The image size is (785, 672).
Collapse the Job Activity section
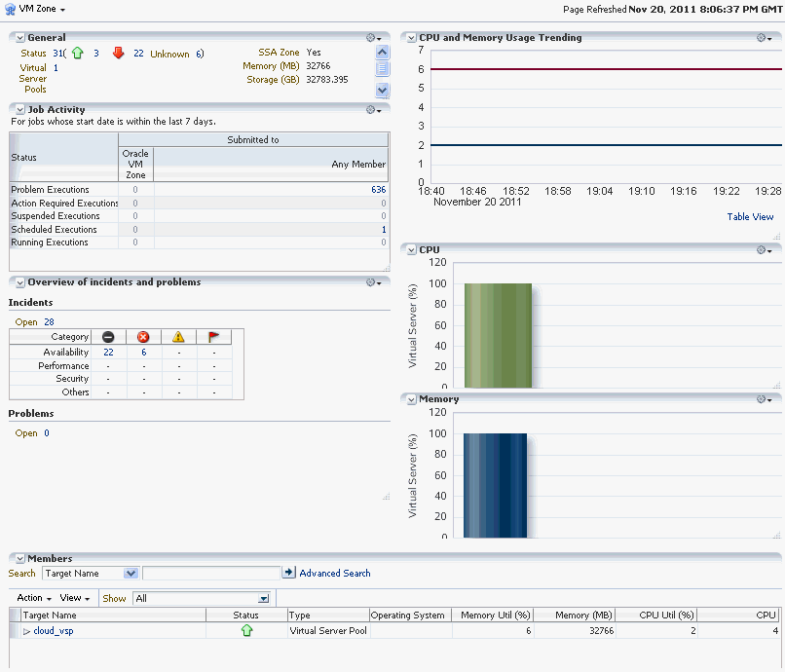coord(20,110)
